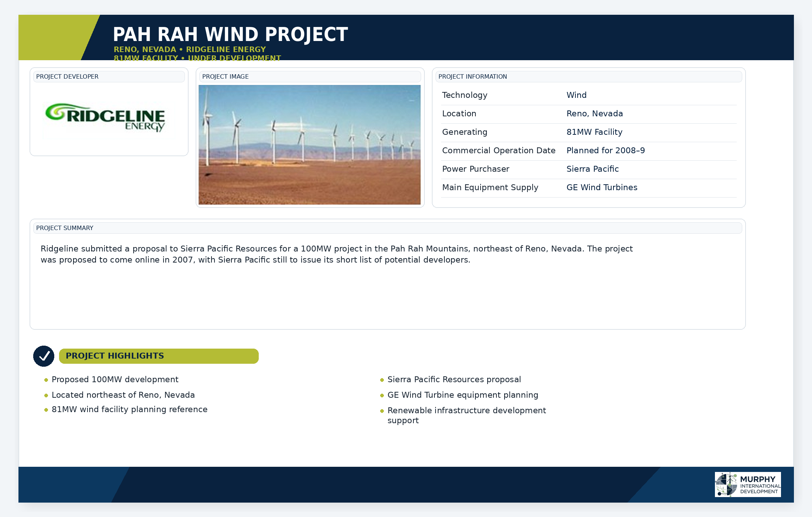This screenshot has width=812, height=517.
Task: Click the Project Summary panel header
Action: tap(388, 228)
